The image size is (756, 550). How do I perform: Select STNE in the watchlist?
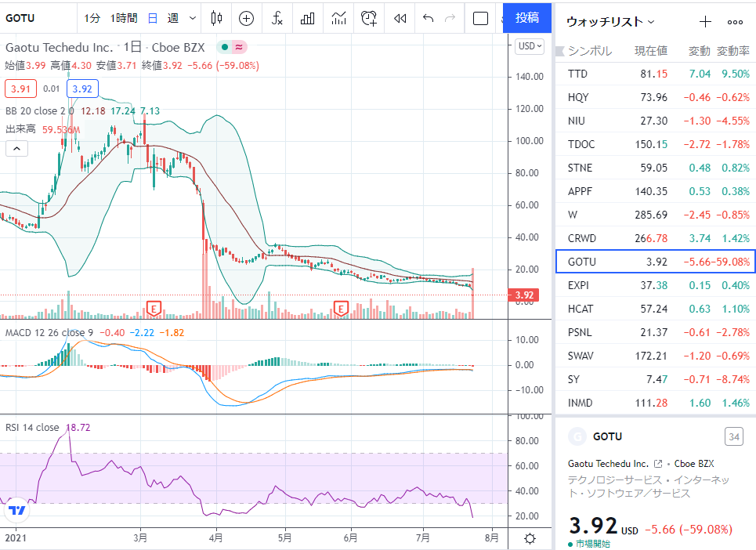[656, 168]
